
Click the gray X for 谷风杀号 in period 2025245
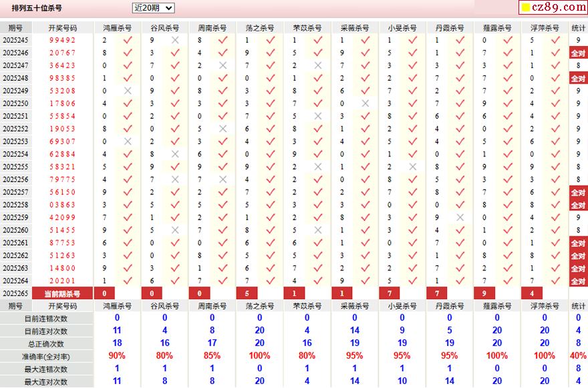tap(176, 40)
